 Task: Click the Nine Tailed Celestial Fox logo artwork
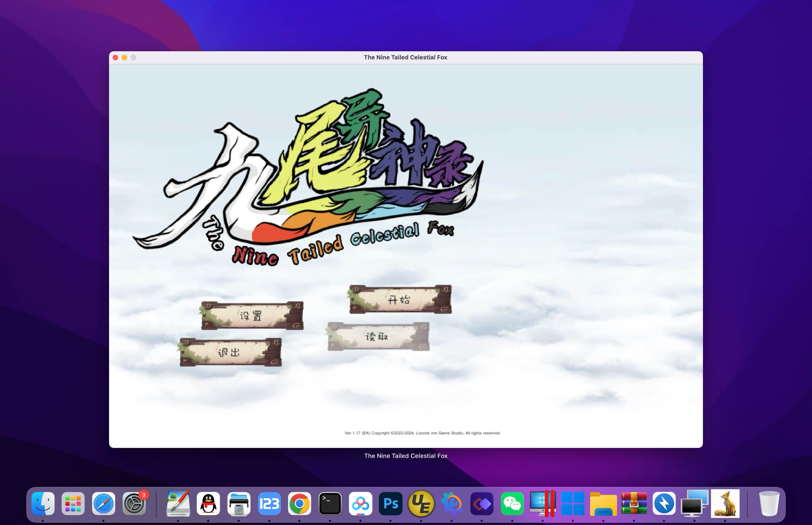308,177
